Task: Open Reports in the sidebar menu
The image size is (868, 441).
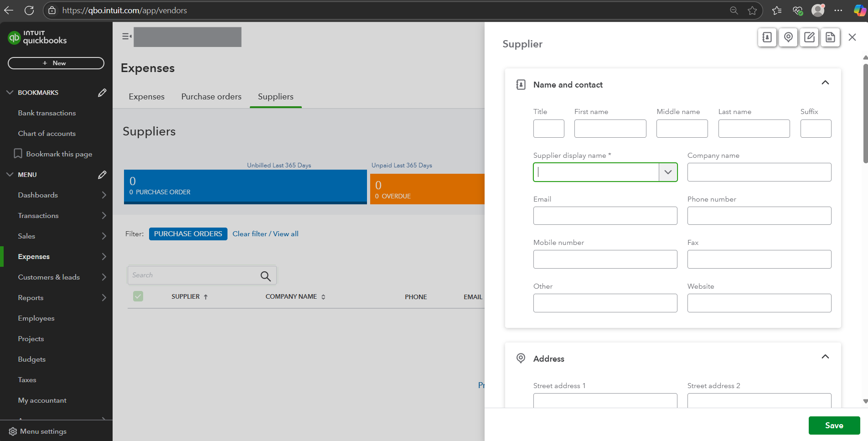Action: click(x=31, y=298)
